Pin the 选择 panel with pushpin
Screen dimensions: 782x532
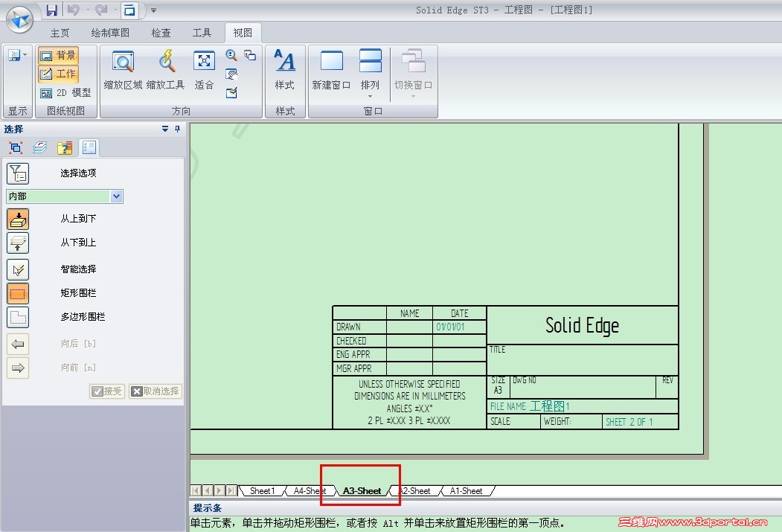pyautogui.click(x=177, y=129)
